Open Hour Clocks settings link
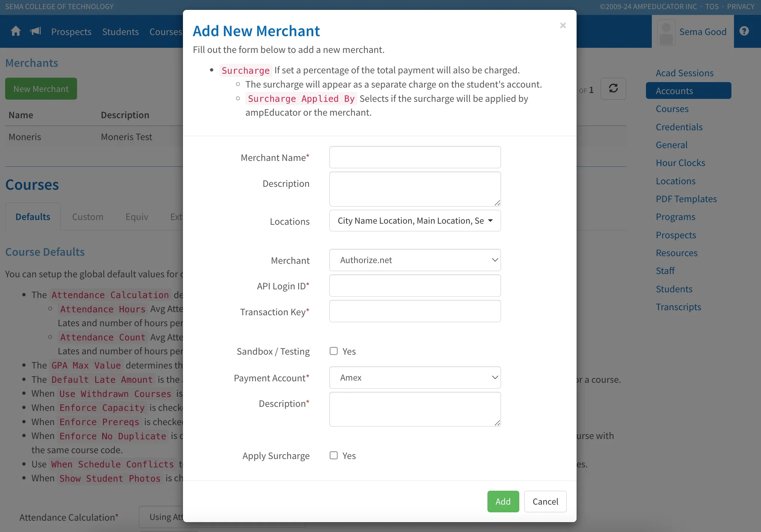 pyautogui.click(x=680, y=163)
